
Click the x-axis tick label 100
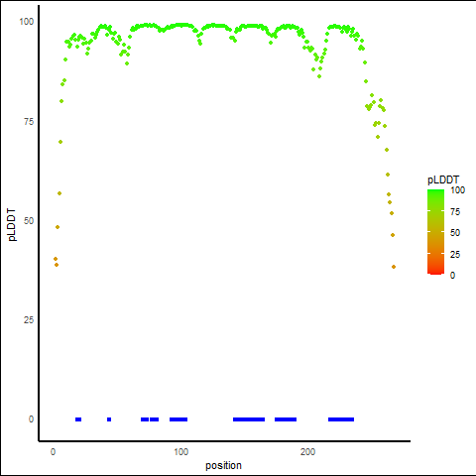(180, 452)
